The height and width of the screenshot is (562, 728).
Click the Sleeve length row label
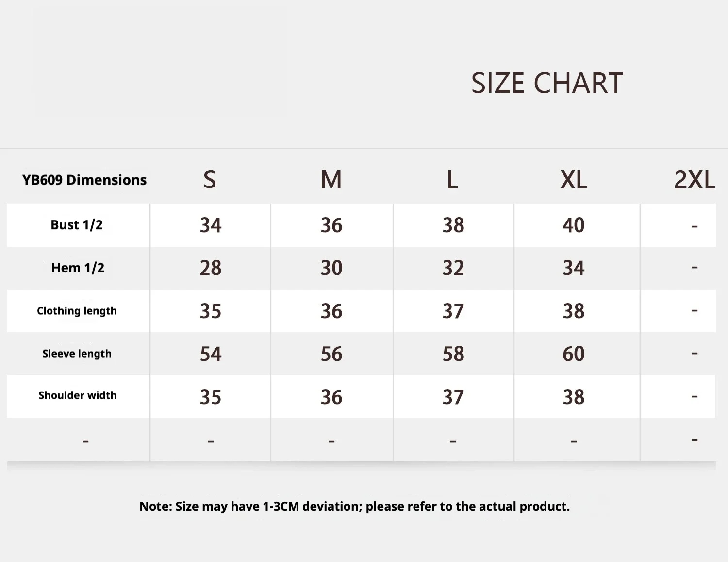(77, 354)
